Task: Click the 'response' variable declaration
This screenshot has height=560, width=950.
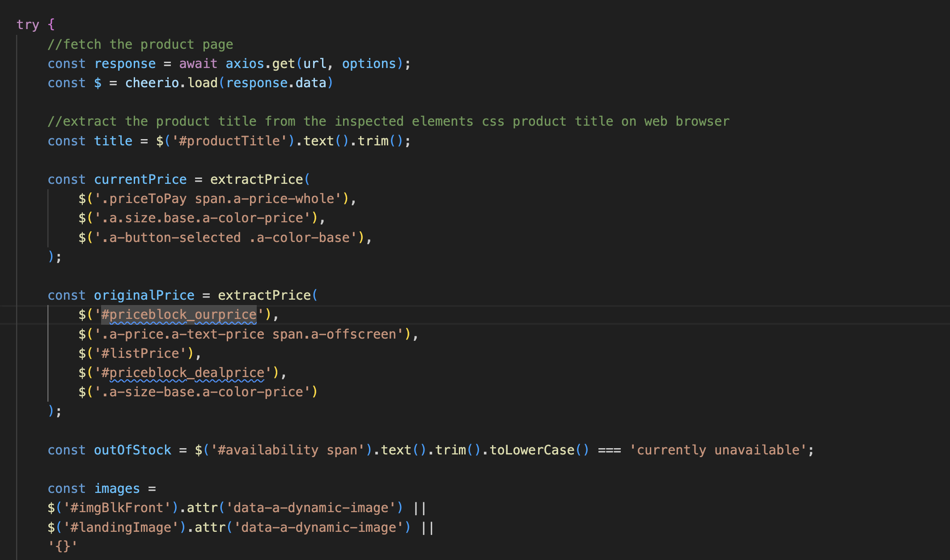Action: (125, 64)
